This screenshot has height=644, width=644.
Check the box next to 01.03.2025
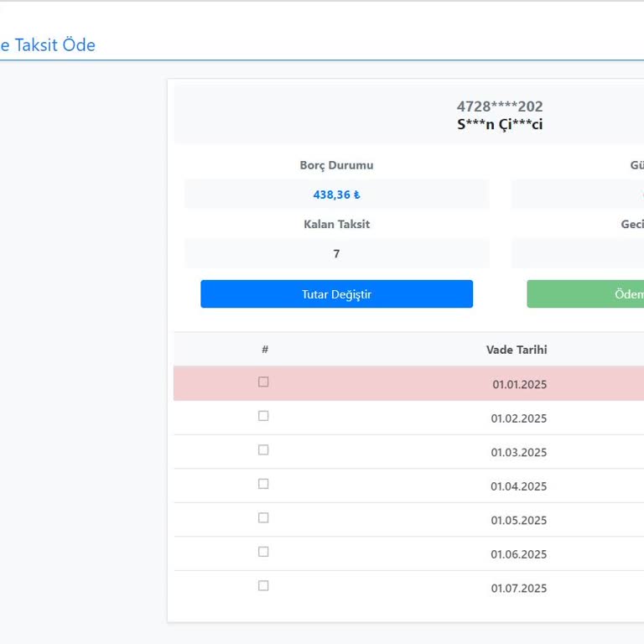click(x=263, y=450)
